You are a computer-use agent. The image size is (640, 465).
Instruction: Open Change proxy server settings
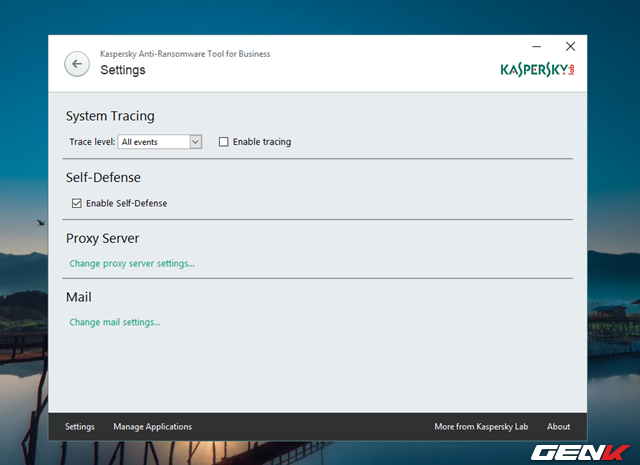pos(132,264)
